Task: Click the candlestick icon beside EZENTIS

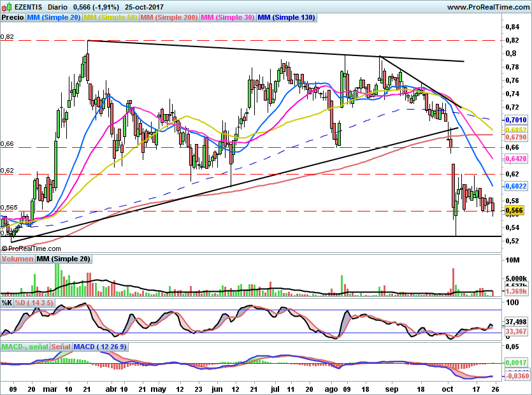Action: click(6, 6)
